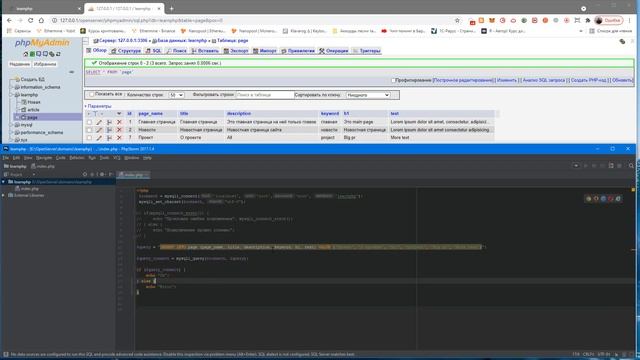Viewport: 640px width, 360px height.
Task: Click the project panel settings gear icon in PhpStorm
Action: click(x=102, y=174)
